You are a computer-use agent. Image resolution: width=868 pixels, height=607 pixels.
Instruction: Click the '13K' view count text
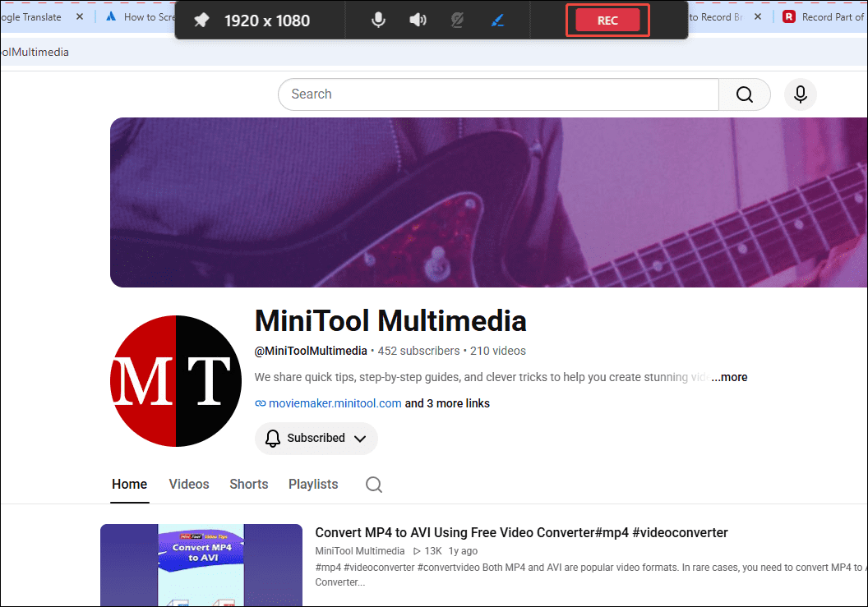pos(433,551)
